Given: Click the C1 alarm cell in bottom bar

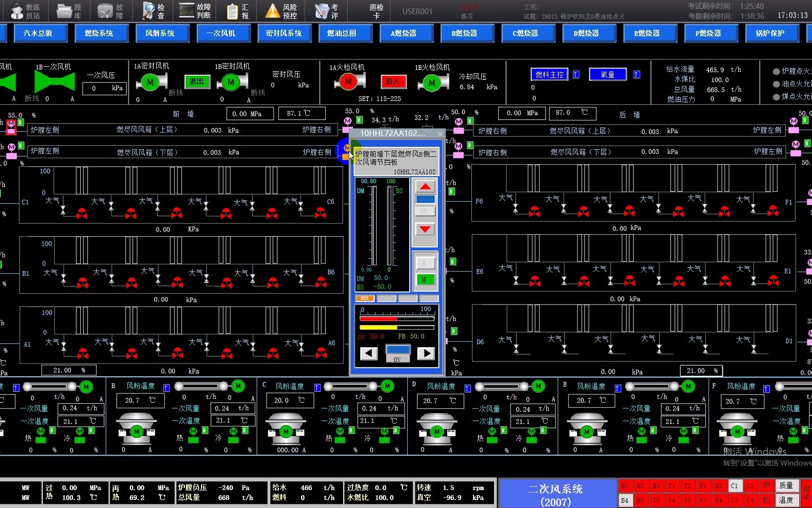Looking at the screenshot, I should [735, 485].
